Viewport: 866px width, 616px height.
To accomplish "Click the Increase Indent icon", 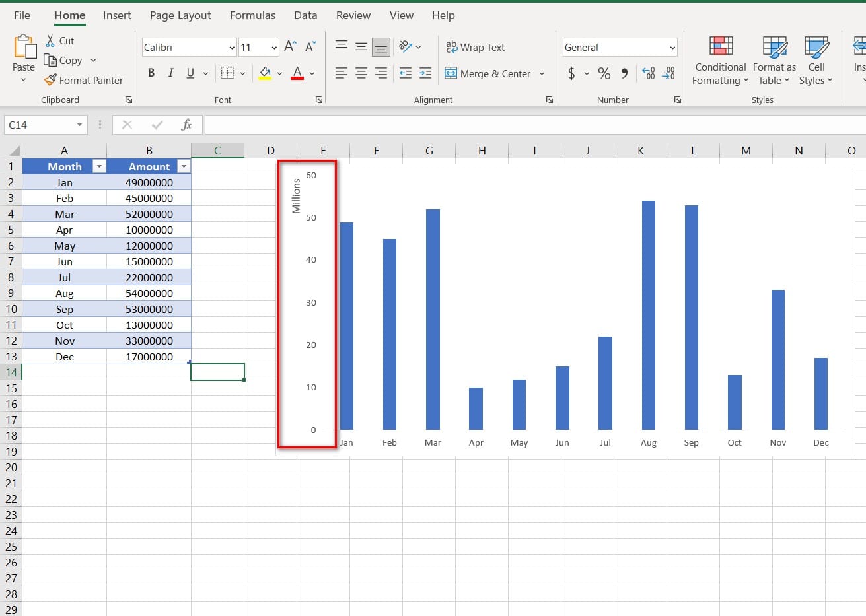I will click(x=425, y=73).
